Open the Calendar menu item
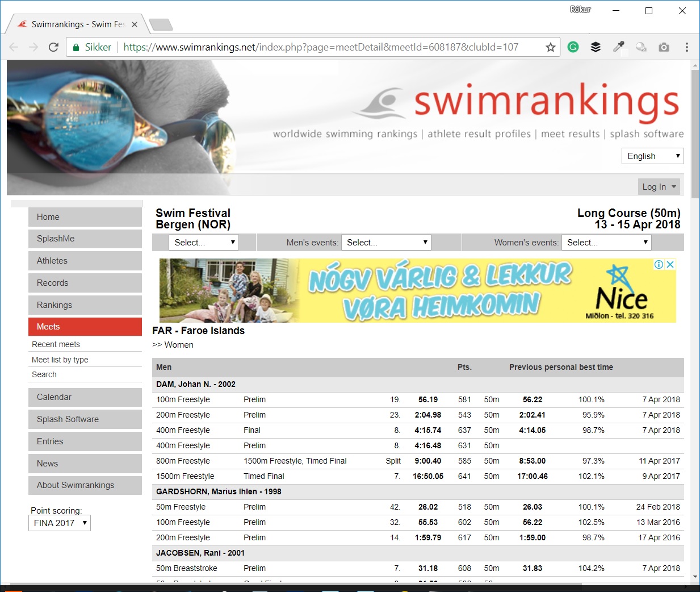 click(x=85, y=397)
